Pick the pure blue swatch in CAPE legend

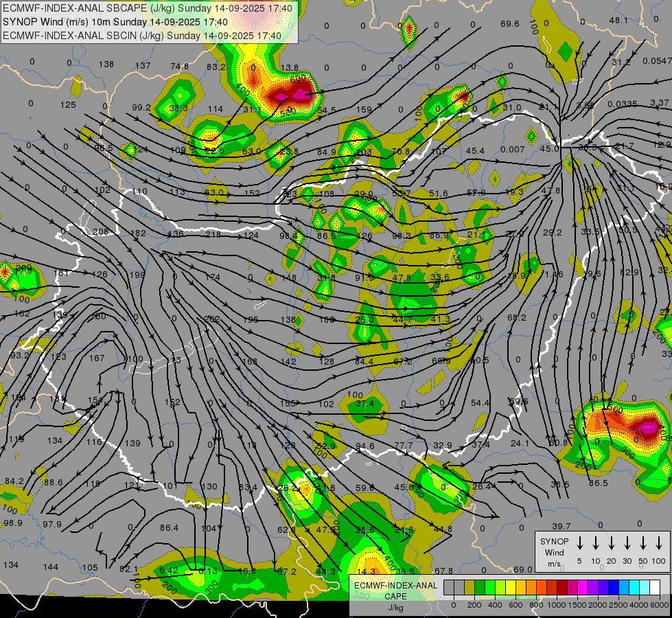(x=614, y=587)
